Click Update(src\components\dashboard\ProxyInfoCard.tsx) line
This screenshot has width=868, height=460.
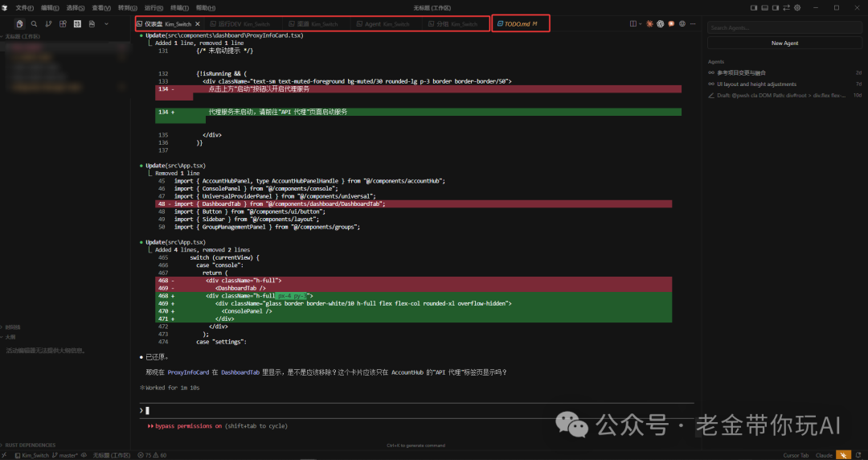point(225,35)
